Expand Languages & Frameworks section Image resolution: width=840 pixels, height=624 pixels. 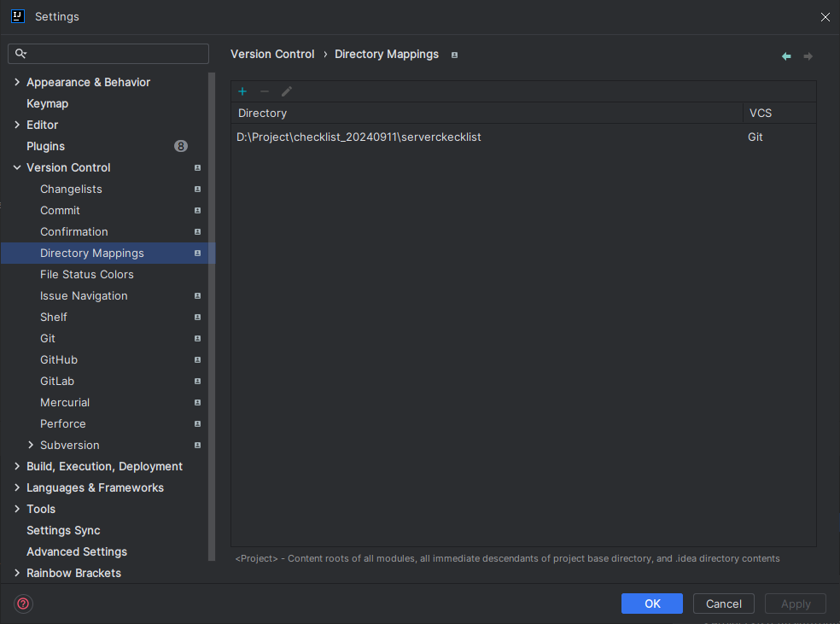[x=17, y=487]
